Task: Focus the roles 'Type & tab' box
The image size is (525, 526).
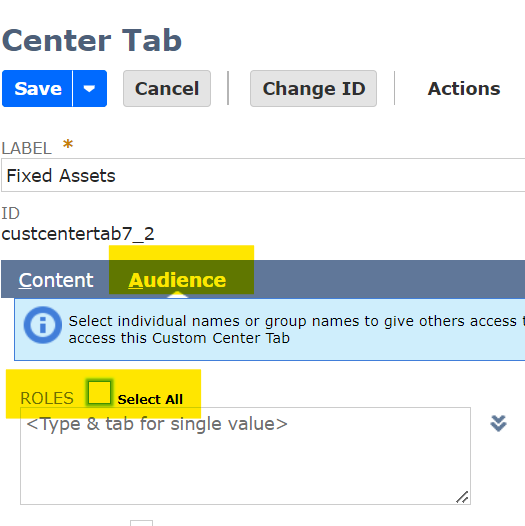Action: tap(245, 456)
